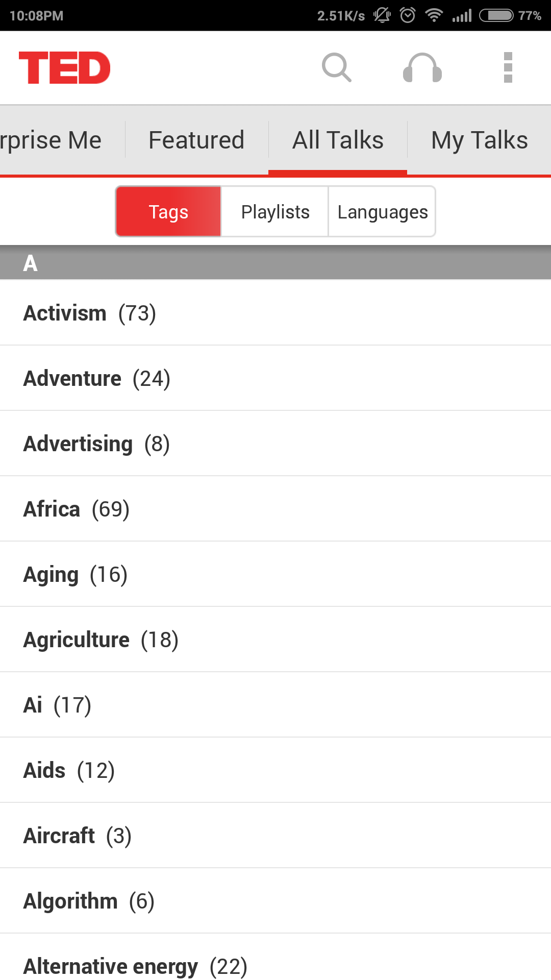Open the three-dot overflow menu

click(508, 67)
